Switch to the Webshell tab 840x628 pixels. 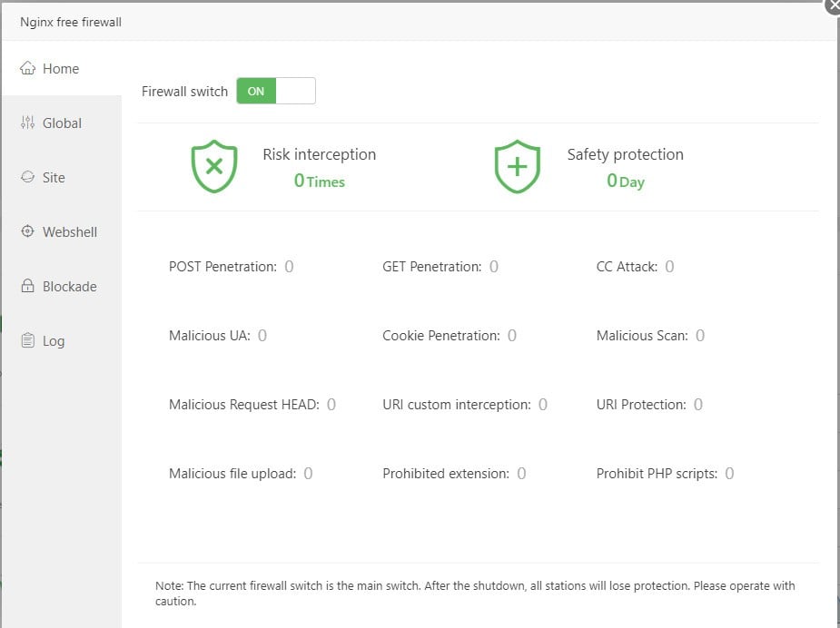point(69,232)
